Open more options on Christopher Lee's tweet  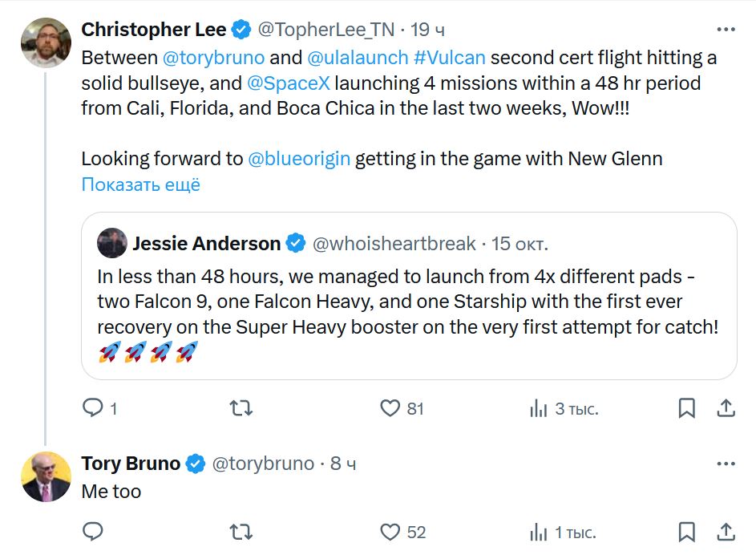pos(726,30)
